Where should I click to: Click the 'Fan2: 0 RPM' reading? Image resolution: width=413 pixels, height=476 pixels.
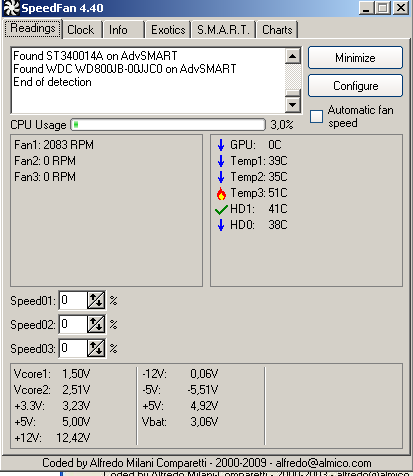click(x=45, y=161)
